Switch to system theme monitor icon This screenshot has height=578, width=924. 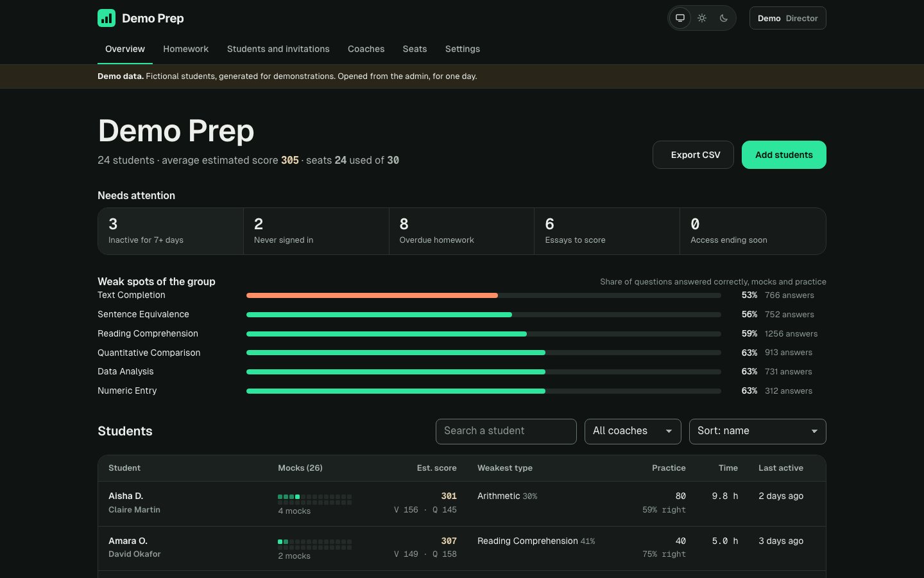680,18
